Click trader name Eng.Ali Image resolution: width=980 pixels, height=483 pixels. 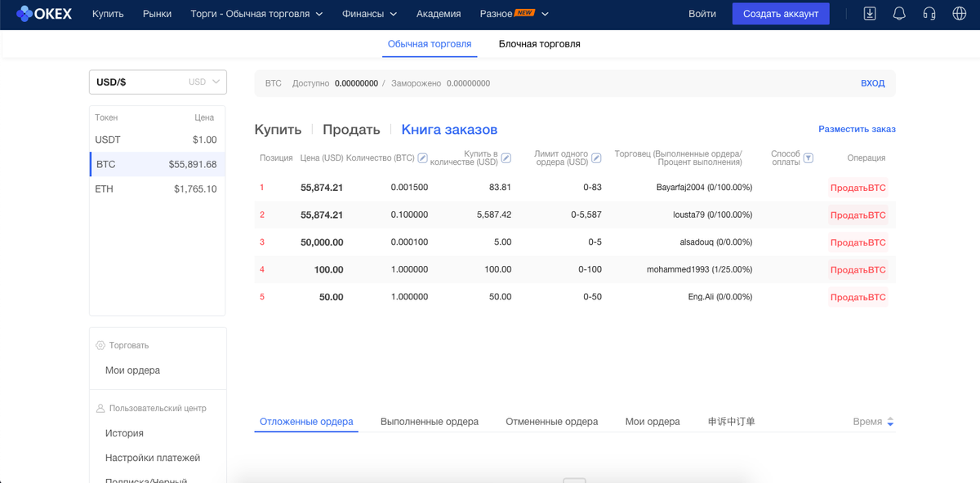(702, 297)
